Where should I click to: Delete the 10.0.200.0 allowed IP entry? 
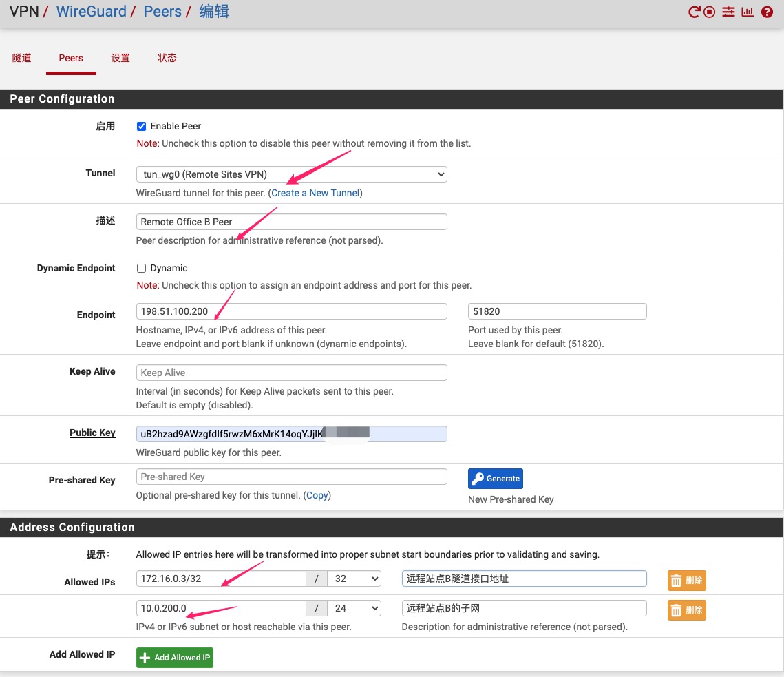pyautogui.click(x=686, y=610)
